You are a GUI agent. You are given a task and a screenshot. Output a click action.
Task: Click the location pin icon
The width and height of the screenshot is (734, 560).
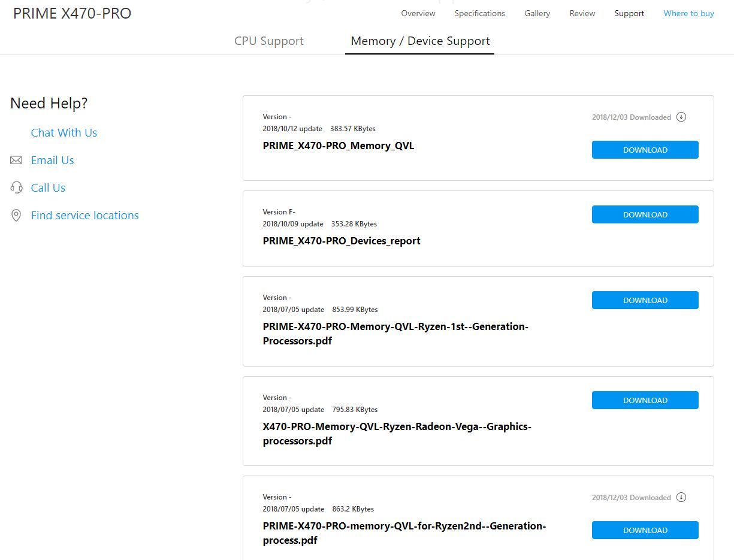(16, 216)
